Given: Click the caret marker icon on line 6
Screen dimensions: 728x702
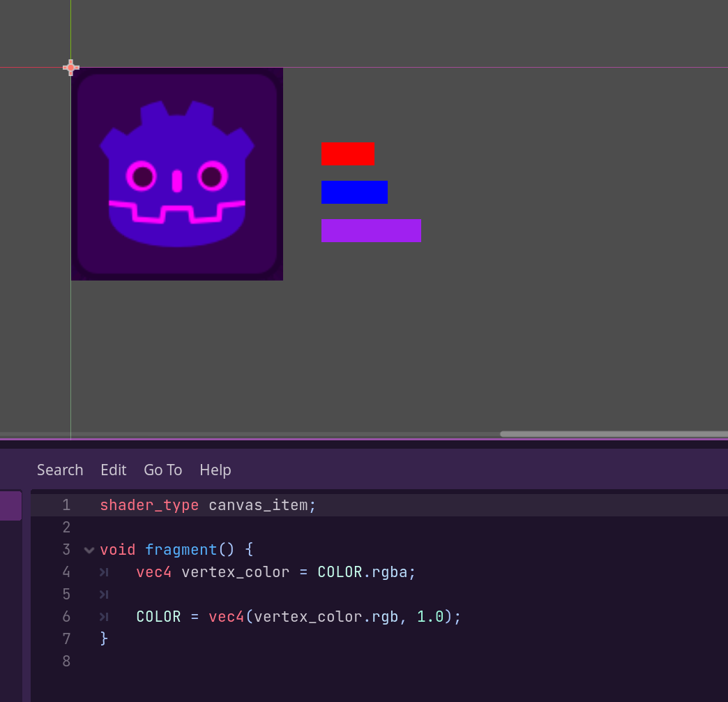Looking at the screenshot, I should (x=103, y=617).
